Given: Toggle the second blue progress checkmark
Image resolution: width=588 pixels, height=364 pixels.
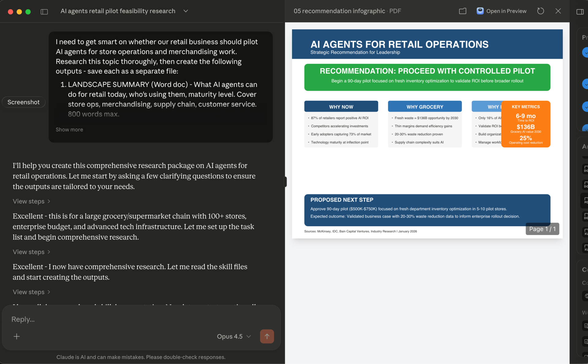Looking at the screenshot, I should [x=585, y=84].
